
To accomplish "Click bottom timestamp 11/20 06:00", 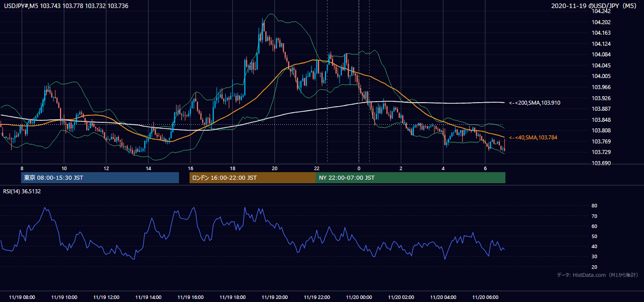I will [485, 297].
